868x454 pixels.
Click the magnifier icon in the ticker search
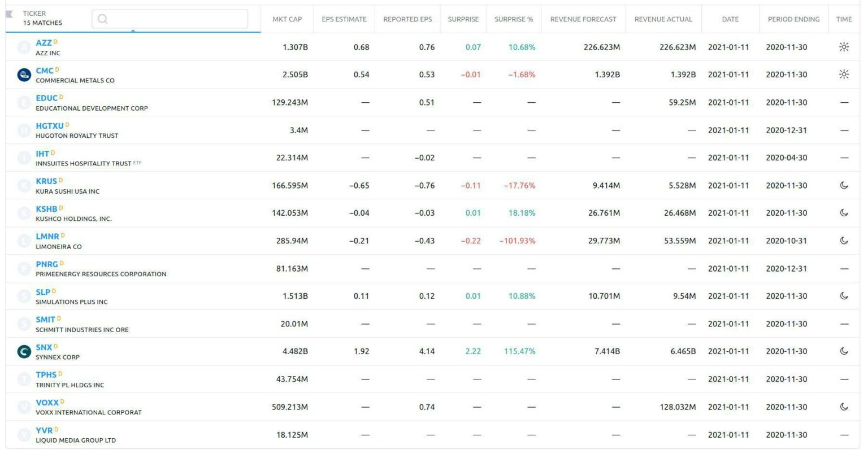(103, 18)
